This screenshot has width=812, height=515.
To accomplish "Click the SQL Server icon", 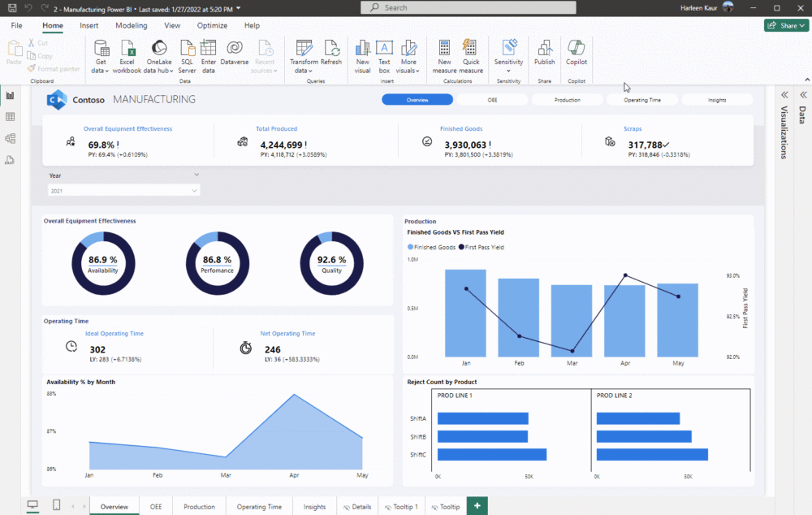I will point(187,49).
